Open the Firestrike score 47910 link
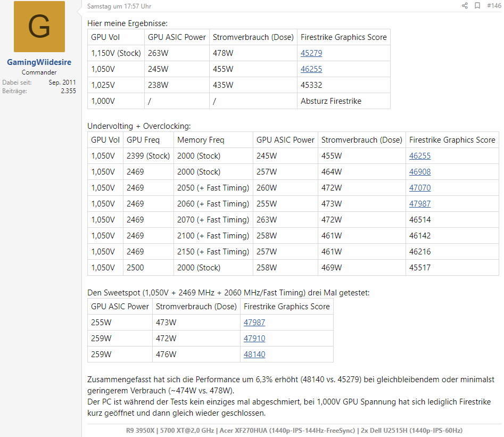This screenshot has width=504, height=437. click(254, 339)
